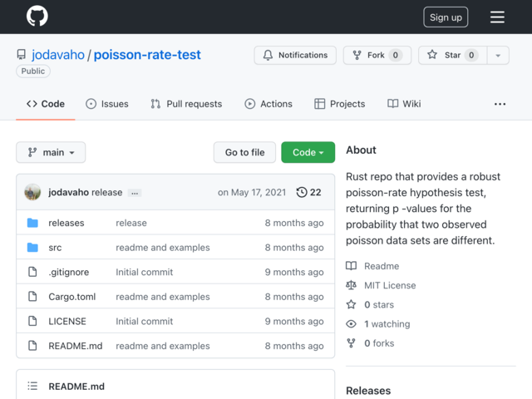Click the jodavaho avatar in commit bar
Screen dimensions: 532x399
[32, 192]
